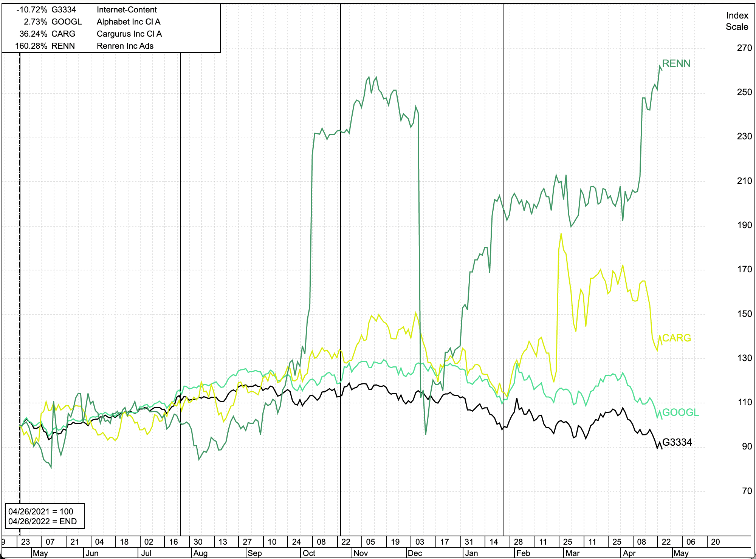The width and height of the screenshot is (756, 559).
Task: Click the CARG line end label
Action: tap(676, 338)
